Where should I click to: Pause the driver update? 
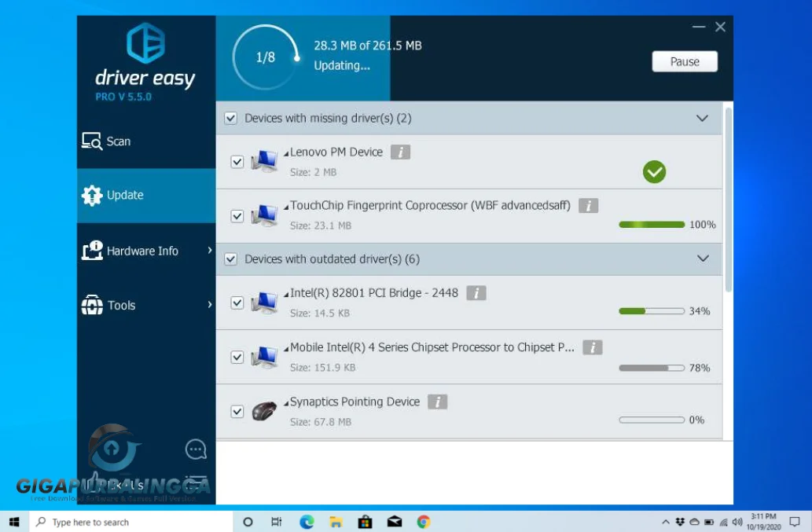(x=685, y=62)
